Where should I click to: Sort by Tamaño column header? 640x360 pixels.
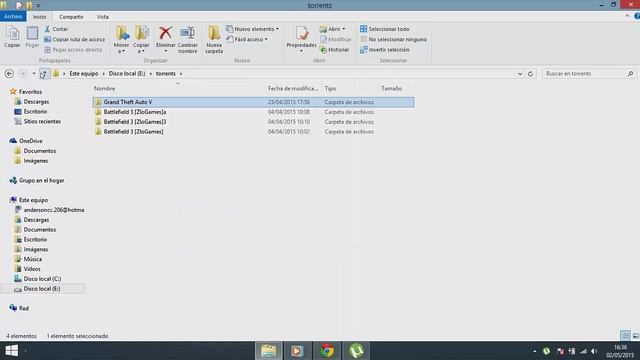pyautogui.click(x=391, y=88)
